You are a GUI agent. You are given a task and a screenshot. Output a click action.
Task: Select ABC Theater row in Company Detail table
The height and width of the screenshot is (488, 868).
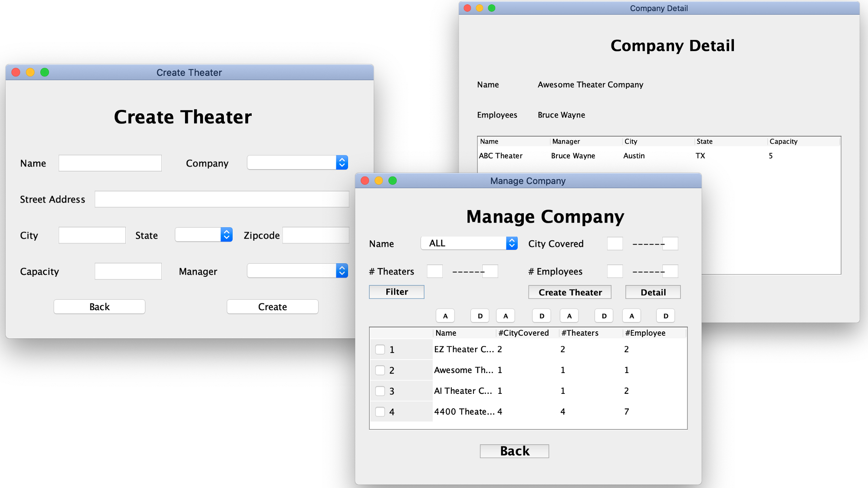click(x=500, y=156)
